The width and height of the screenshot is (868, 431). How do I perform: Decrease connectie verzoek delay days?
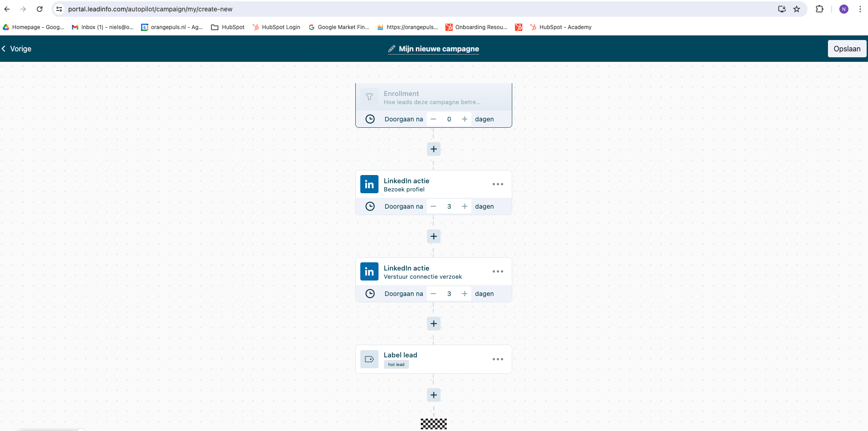click(x=434, y=294)
